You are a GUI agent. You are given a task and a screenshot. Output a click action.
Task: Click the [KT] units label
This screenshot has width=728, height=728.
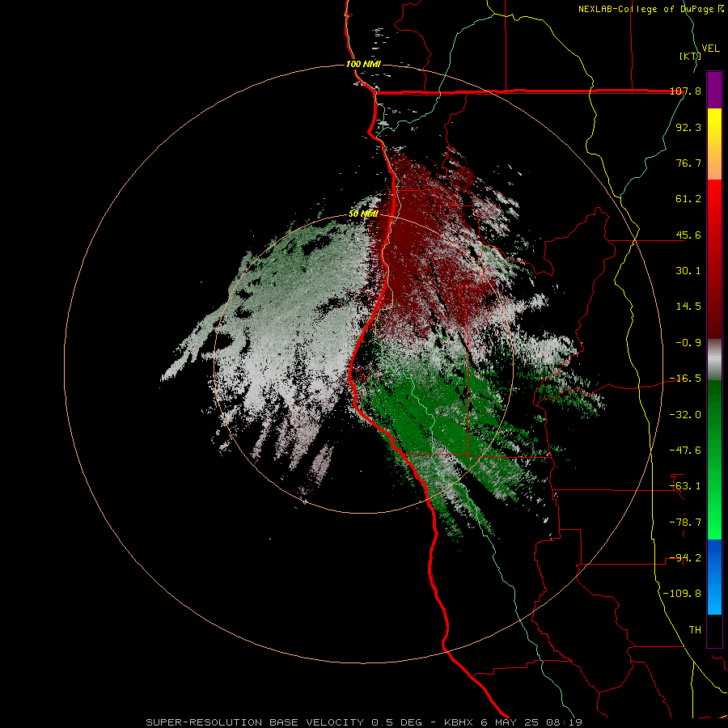point(690,56)
